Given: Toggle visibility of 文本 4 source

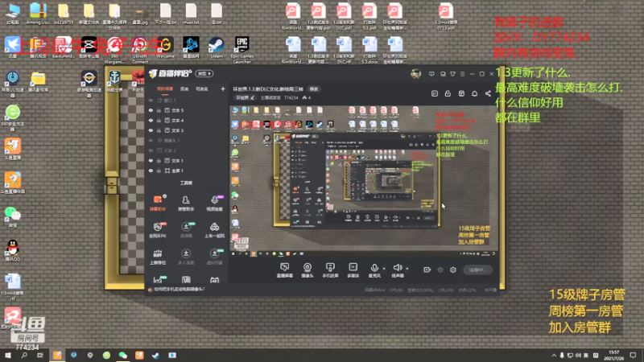Looking at the screenshot, I should pos(151,120).
